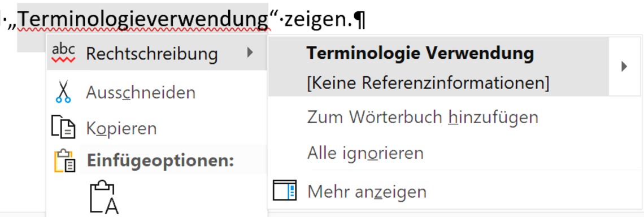Expand options arrow beside Terminologie Verwendung

625,66
